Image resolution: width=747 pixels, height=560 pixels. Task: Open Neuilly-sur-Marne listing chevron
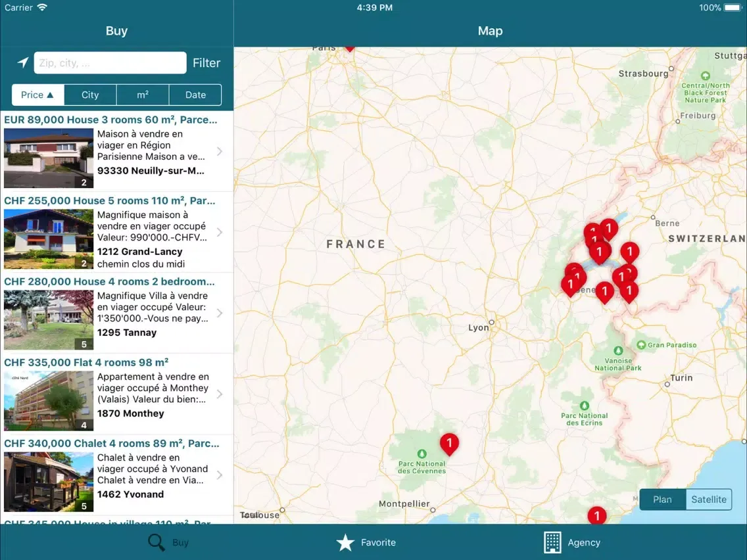pyautogui.click(x=220, y=151)
